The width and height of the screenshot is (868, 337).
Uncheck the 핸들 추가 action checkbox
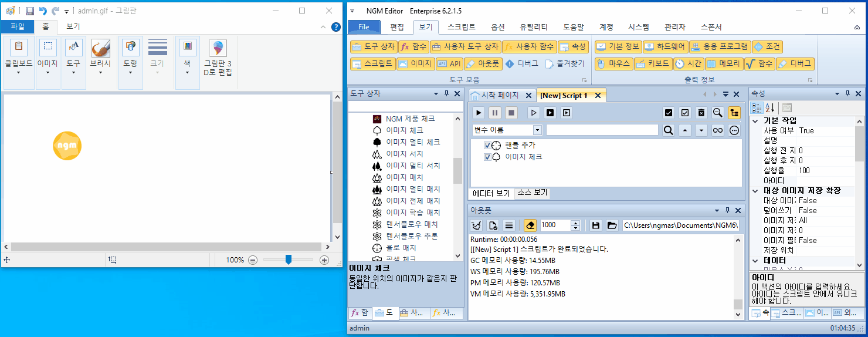pos(487,145)
